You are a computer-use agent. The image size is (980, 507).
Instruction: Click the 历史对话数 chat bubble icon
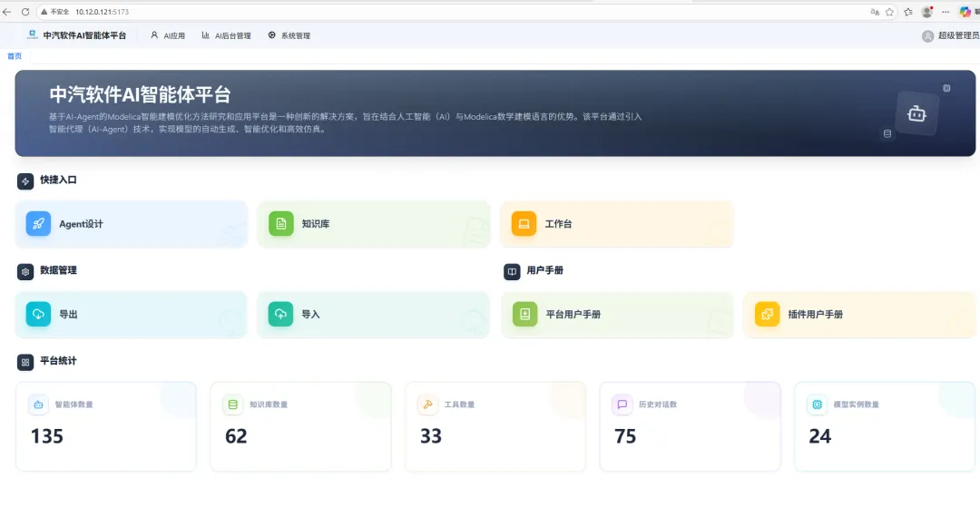622,405
